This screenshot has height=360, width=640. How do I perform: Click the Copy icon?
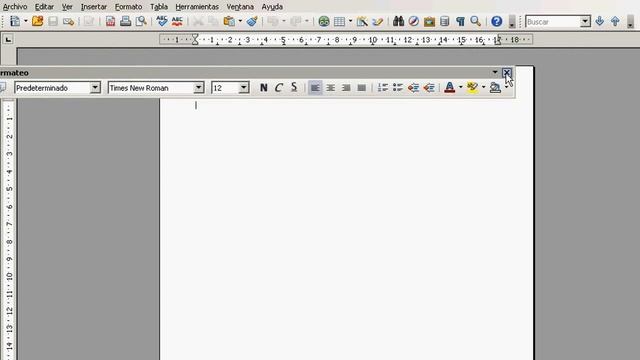pos(213,21)
